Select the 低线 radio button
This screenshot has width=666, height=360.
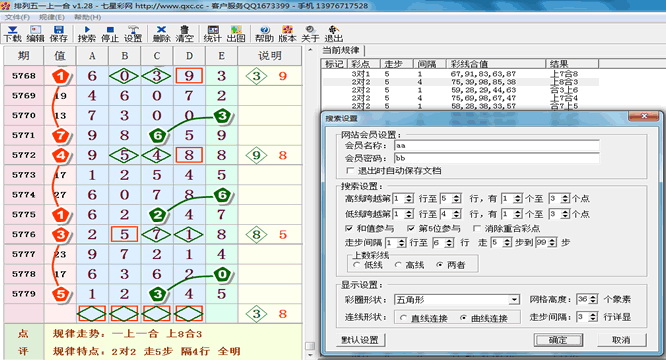[x=357, y=265]
